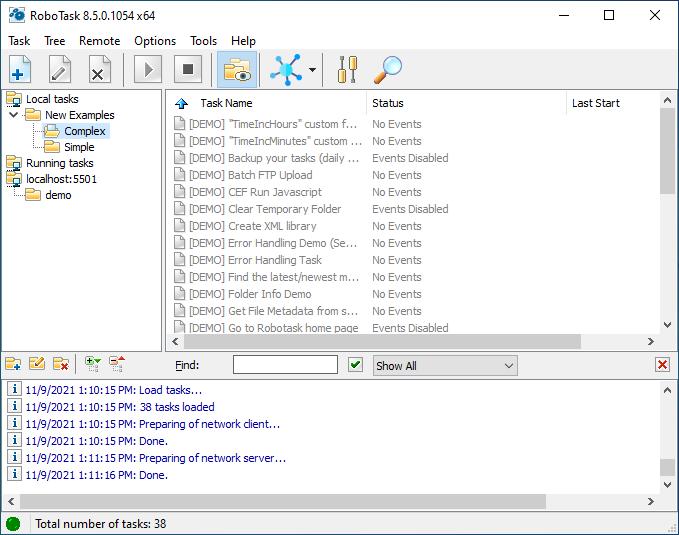
Task: Open the Tools menu
Action: click(204, 41)
